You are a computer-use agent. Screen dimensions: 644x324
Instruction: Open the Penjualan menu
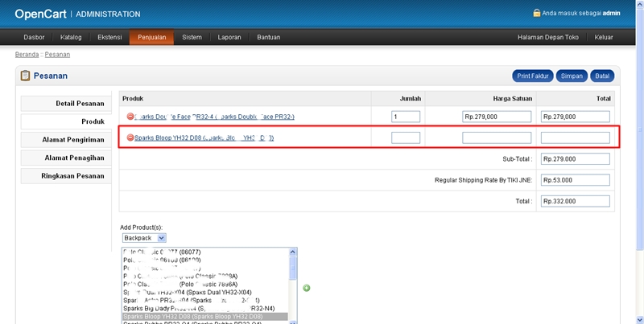pos(151,37)
